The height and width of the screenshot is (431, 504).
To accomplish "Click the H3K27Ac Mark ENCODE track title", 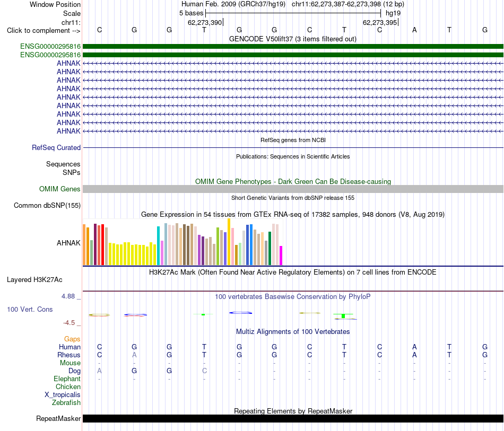I will 293,272.
